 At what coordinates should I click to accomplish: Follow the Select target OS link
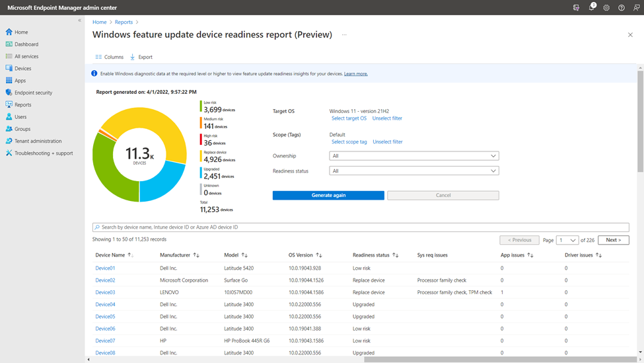coord(349,118)
